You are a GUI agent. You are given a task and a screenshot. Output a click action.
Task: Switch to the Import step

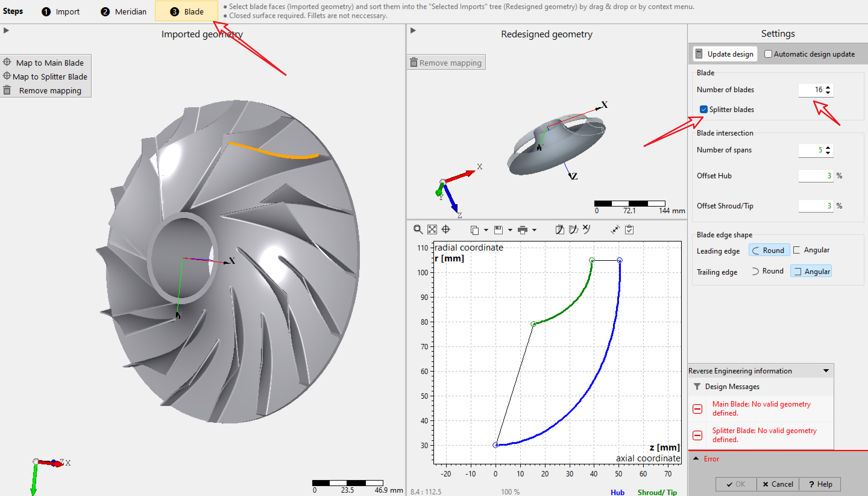tap(61, 11)
